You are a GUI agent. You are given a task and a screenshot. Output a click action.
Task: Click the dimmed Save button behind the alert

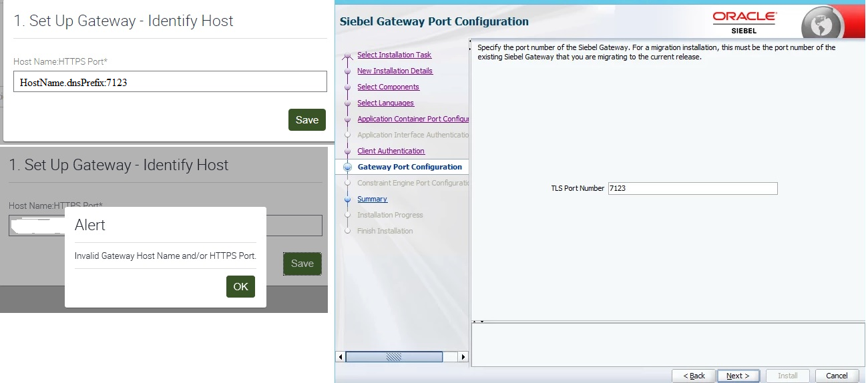(x=302, y=264)
